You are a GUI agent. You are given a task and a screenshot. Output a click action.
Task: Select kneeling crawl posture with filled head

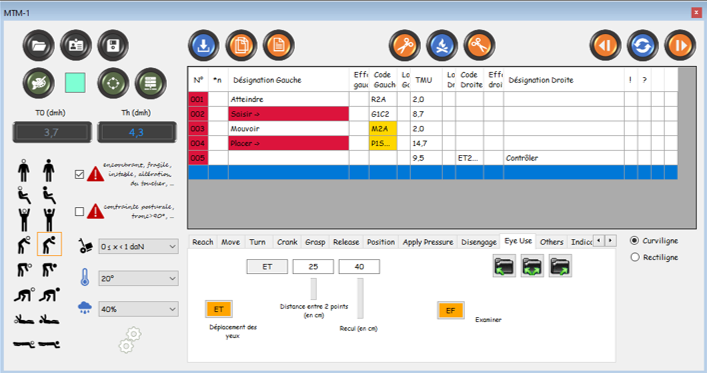pos(49,295)
